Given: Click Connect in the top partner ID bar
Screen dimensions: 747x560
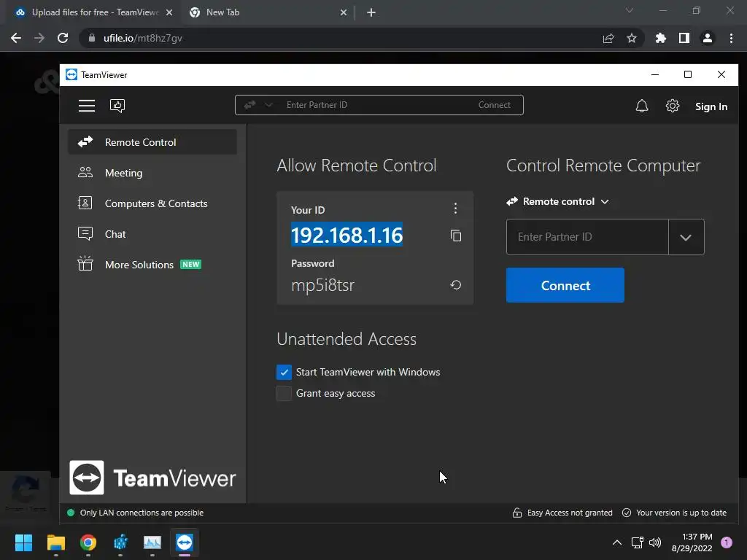Looking at the screenshot, I should (x=495, y=105).
